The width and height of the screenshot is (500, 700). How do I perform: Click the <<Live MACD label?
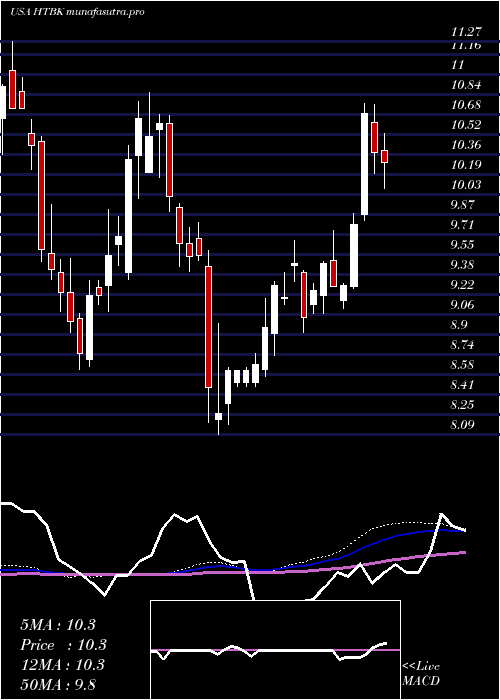point(421,673)
